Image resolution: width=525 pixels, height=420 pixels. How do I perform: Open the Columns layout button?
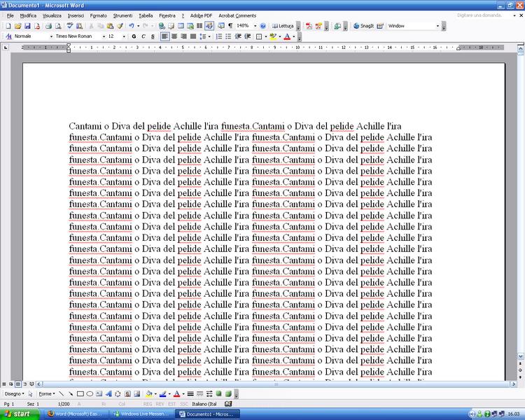199,26
